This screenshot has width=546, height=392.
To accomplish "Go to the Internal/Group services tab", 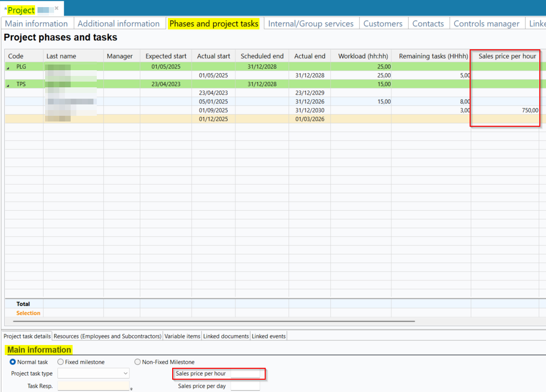I will coord(311,24).
